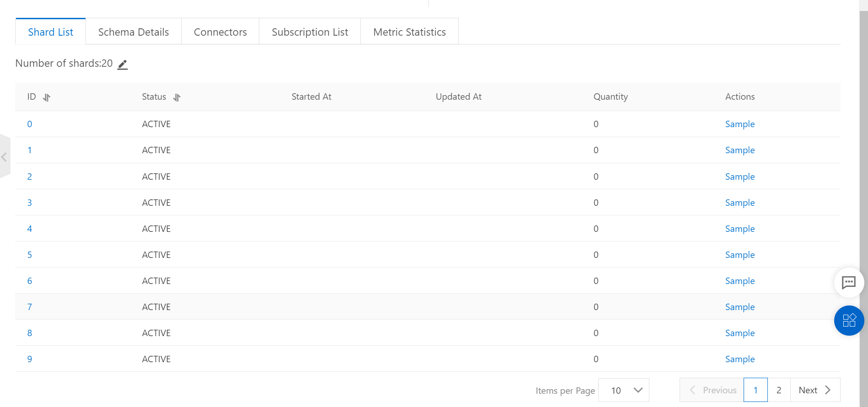Click the Quantity column header

611,96
